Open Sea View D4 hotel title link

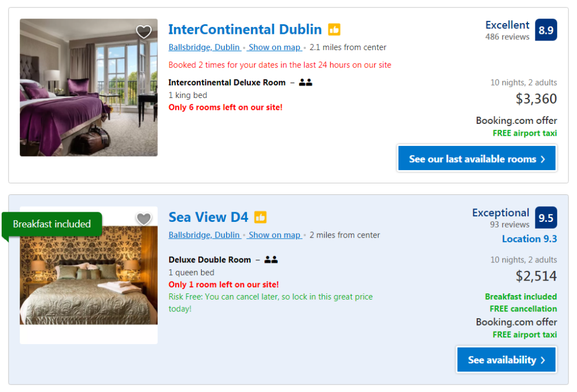[208, 217]
